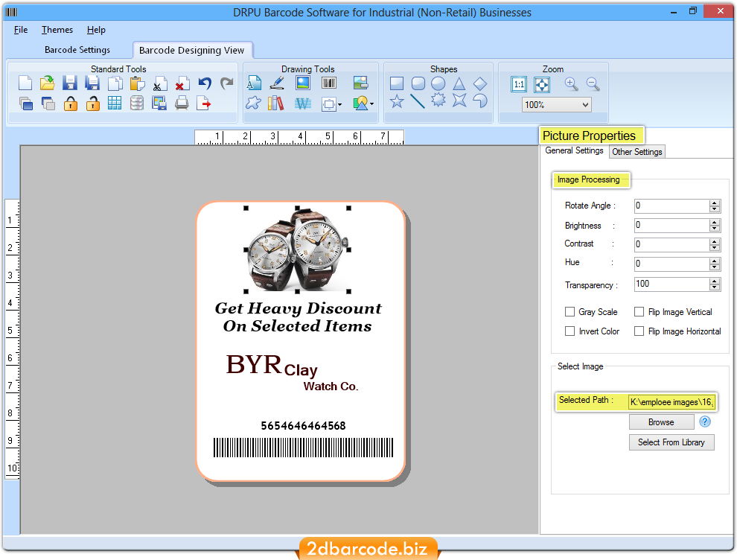Switch to the Other Settings tab
Image resolution: width=737 pixels, height=560 pixels.
coord(637,151)
